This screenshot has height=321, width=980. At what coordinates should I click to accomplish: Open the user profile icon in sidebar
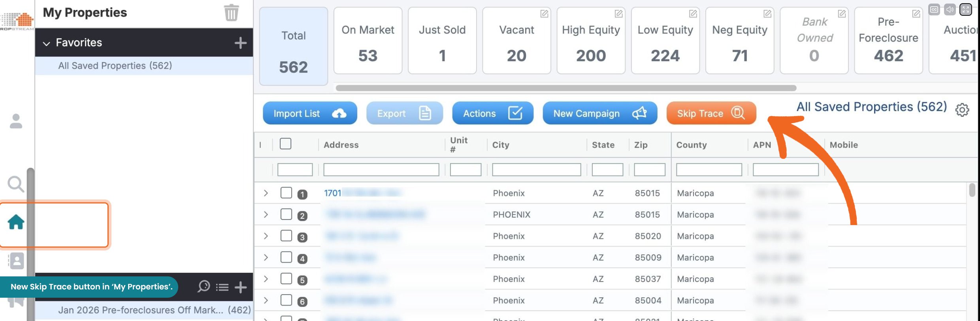[x=16, y=121]
